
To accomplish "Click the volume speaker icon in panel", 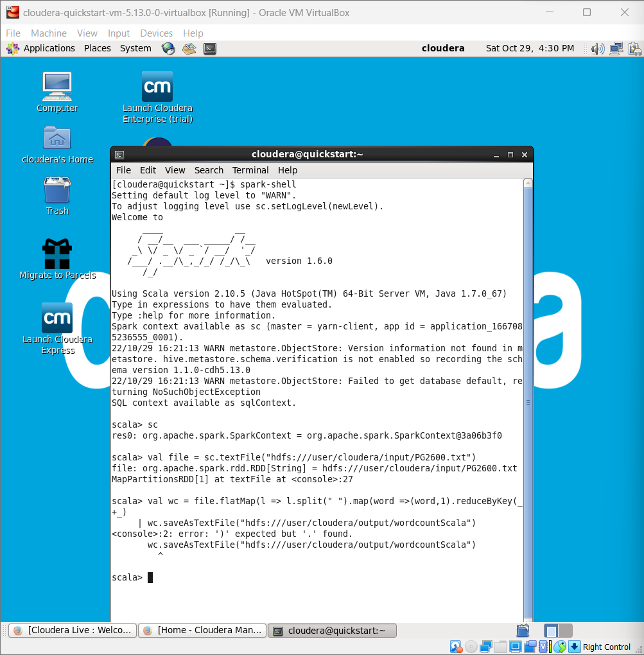I will point(598,48).
